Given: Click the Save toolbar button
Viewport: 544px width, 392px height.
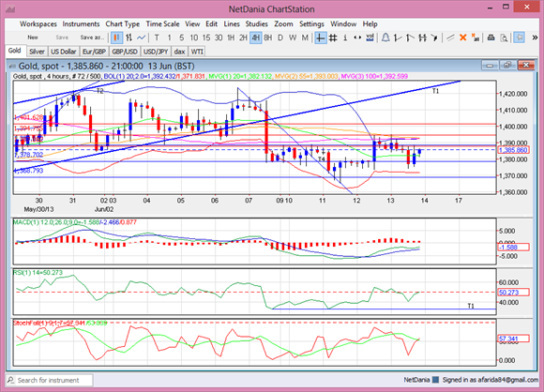Looking at the screenshot, I should click(x=62, y=38).
